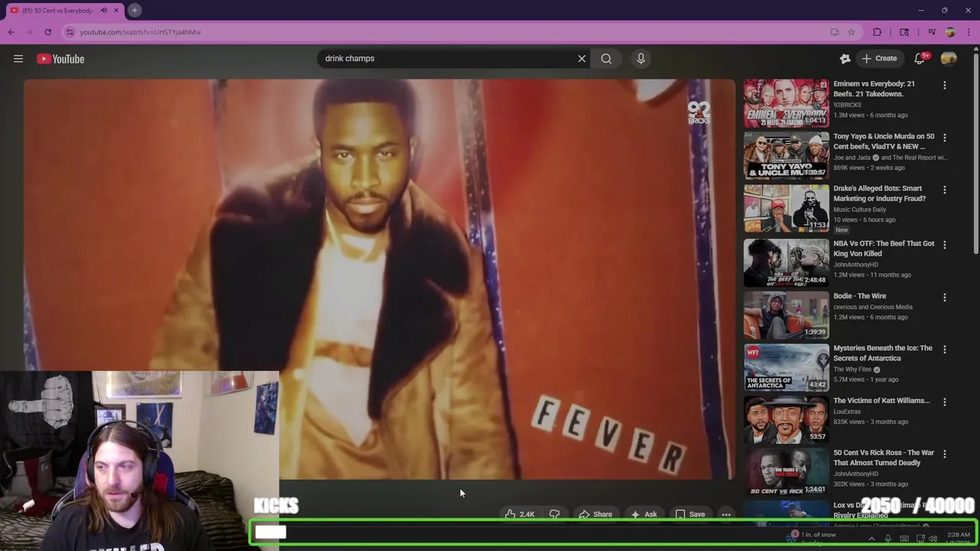This screenshot has width=980, height=551.
Task: Open the YouTube guide hamburger menu
Action: click(x=18, y=59)
